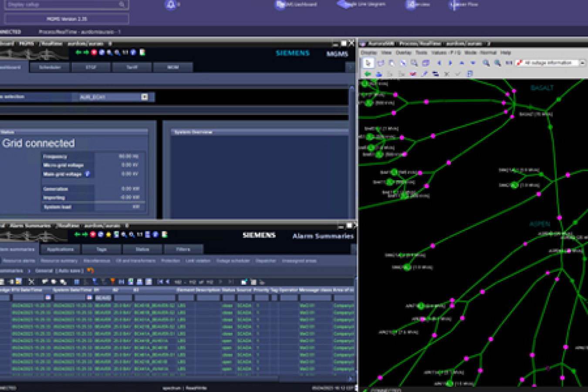Click the Limit violation filter button
This screenshot has width=588, height=392.
point(198,260)
